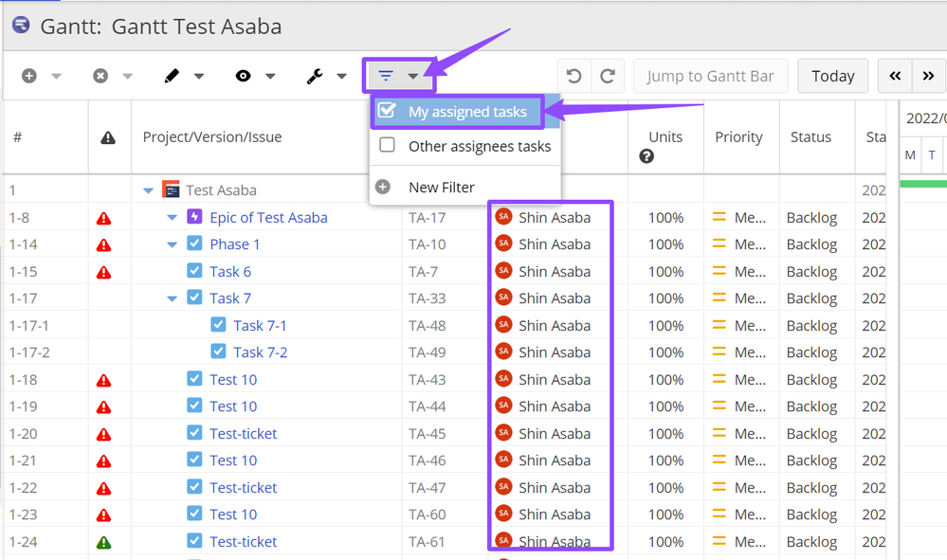Focus the Jump to Gantt Bar field
Image resolution: width=947 pixels, height=560 pixels.
tap(710, 76)
